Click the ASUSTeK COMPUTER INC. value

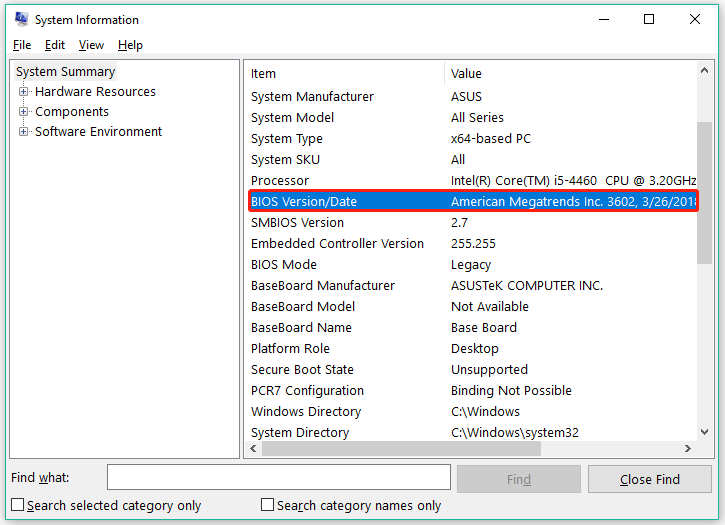[527, 285]
